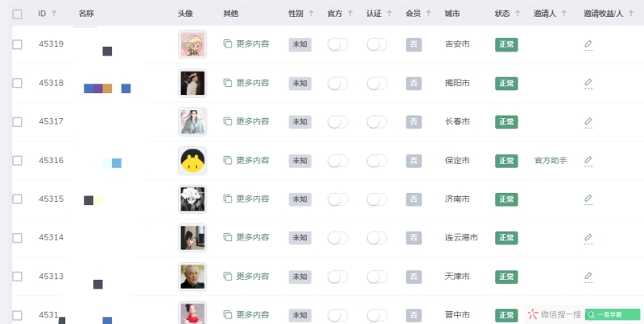
Task: Click the avatar thumbnail for row 45316
Action: tap(192, 160)
